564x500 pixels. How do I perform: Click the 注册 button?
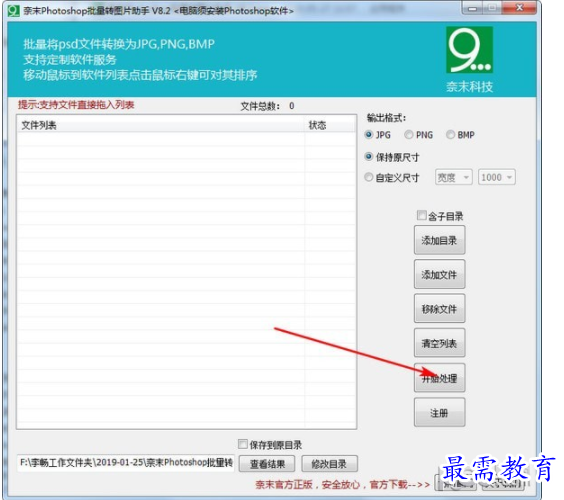tap(440, 413)
